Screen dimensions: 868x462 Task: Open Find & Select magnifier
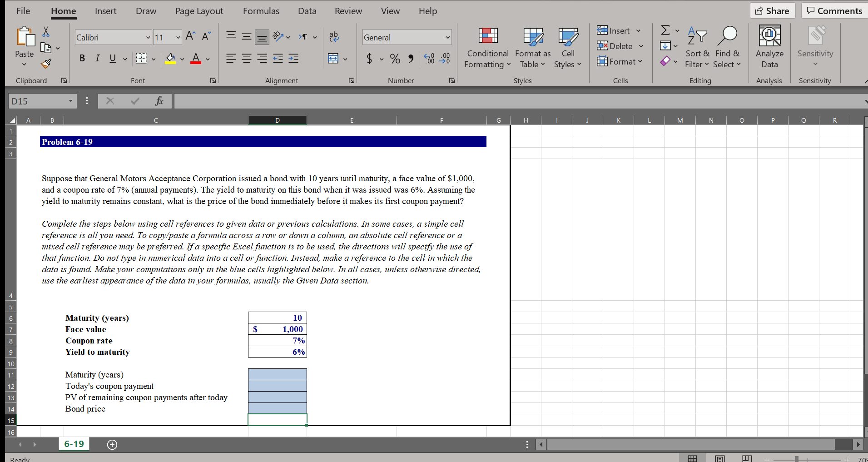(x=727, y=47)
